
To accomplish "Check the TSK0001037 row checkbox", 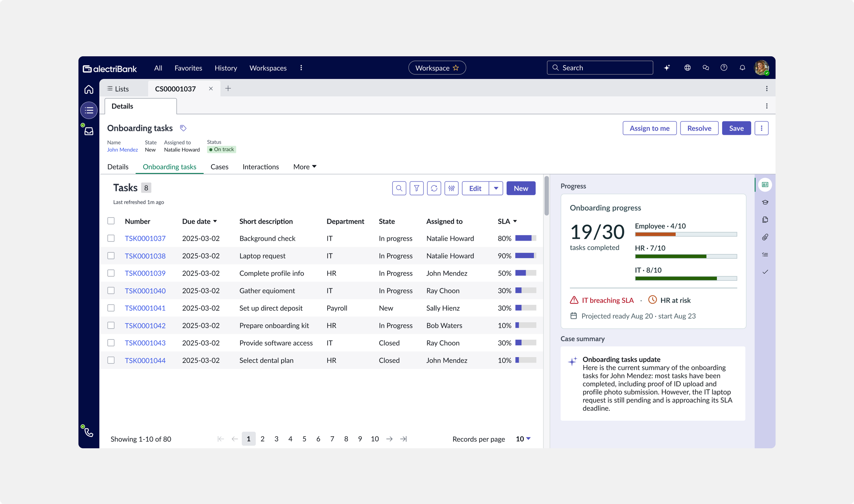I will click(111, 238).
